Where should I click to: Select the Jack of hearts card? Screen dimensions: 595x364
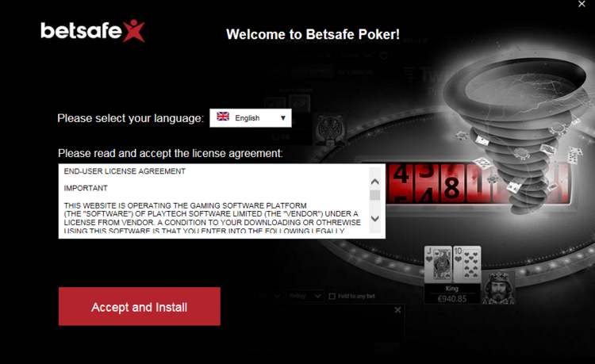438,264
